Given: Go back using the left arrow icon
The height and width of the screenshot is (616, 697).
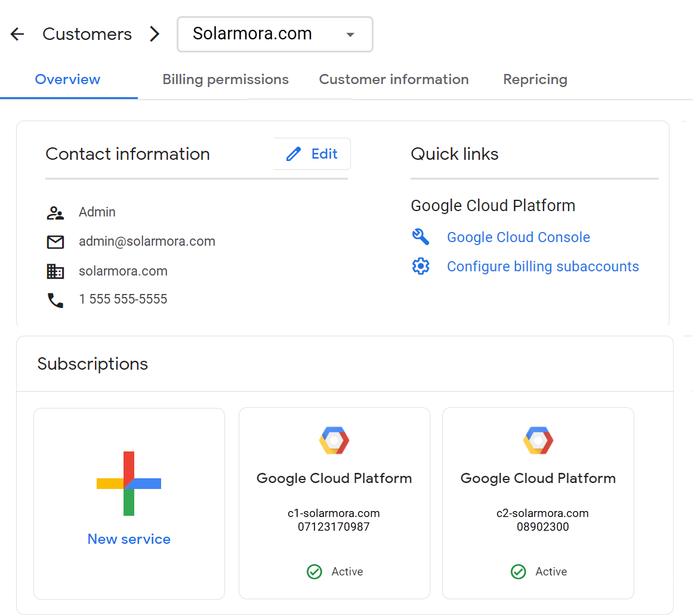Looking at the screenshot, I should (x=17, y=34).
